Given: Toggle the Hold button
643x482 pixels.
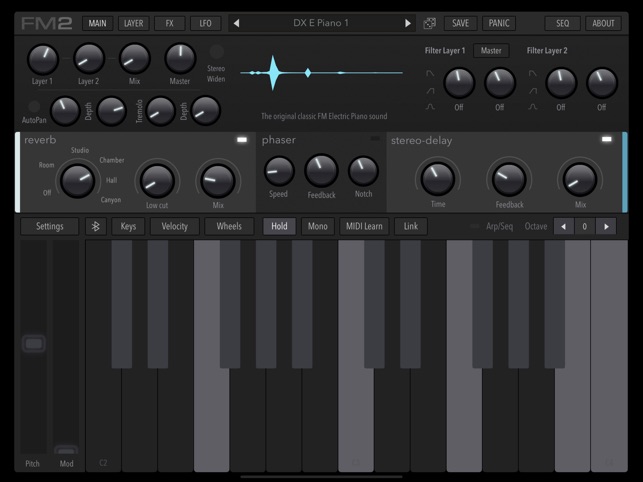Looking at the screenshot, I should tap(279, 226).
